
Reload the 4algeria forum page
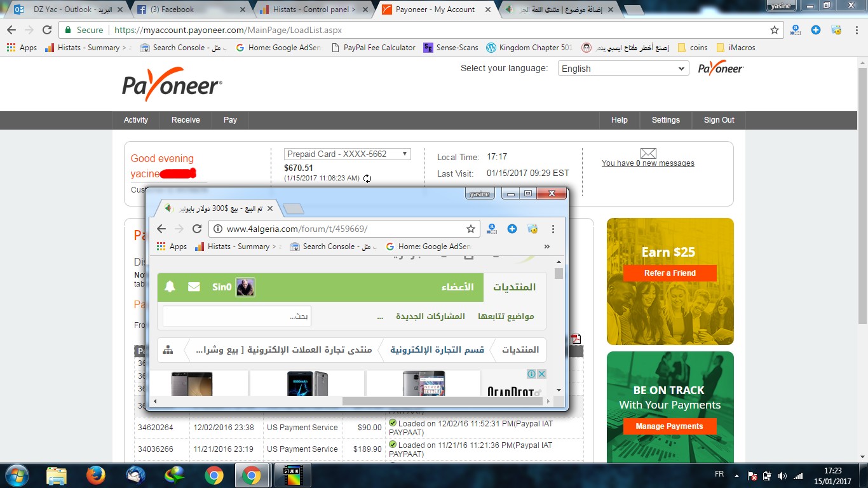pos(197,229)
